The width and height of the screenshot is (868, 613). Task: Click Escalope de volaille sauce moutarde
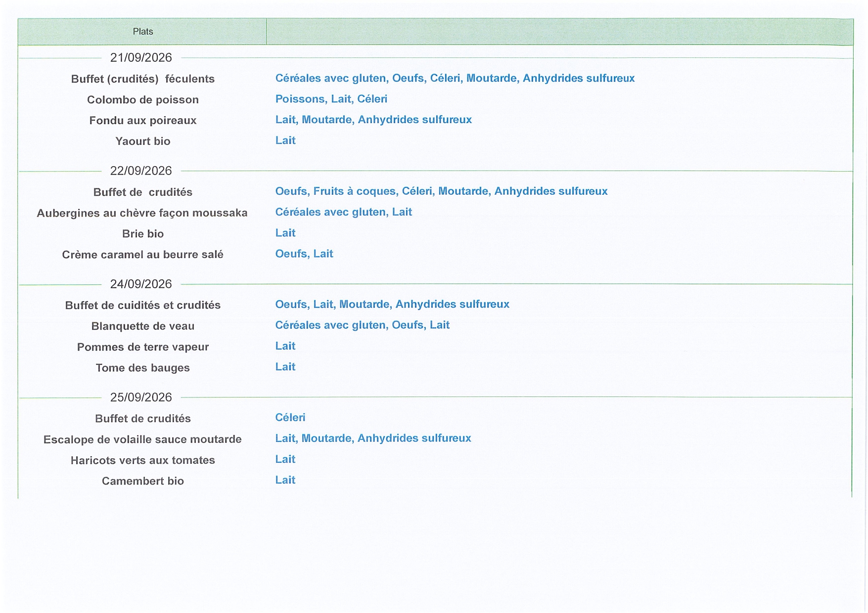142,439
